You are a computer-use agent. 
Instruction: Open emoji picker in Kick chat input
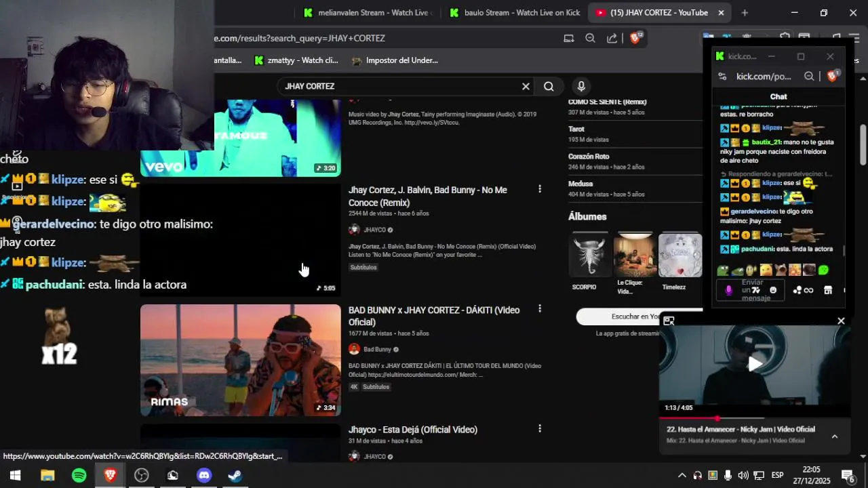pos(773,290)
